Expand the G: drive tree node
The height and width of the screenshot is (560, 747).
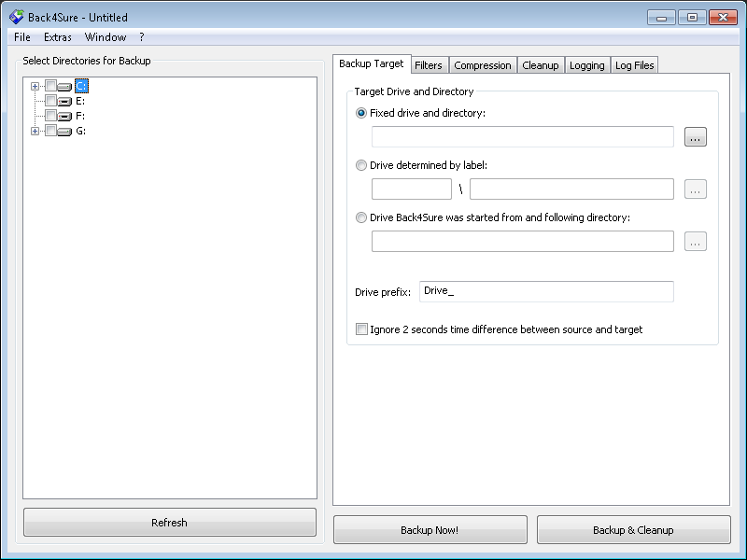coord(35,131)
